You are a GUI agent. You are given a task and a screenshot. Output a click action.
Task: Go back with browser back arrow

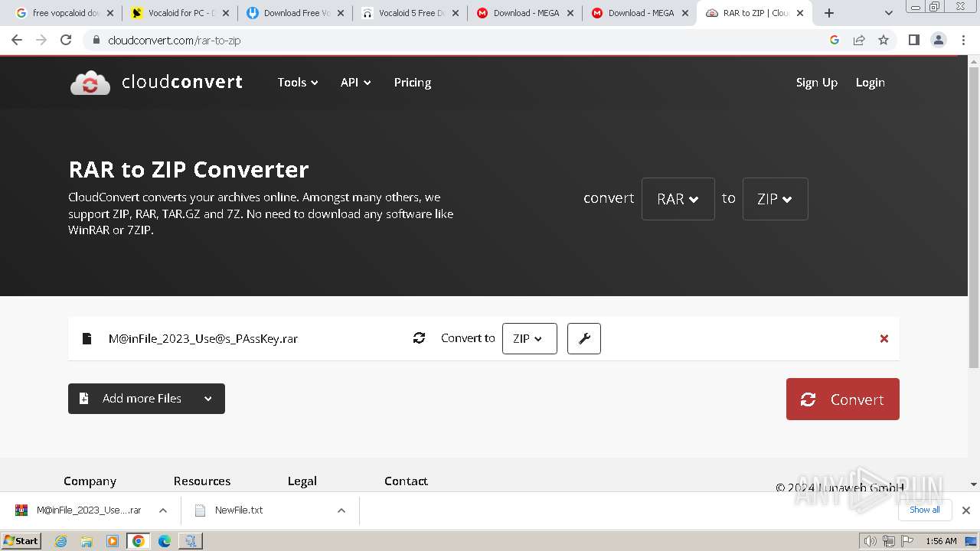point(17,40)
